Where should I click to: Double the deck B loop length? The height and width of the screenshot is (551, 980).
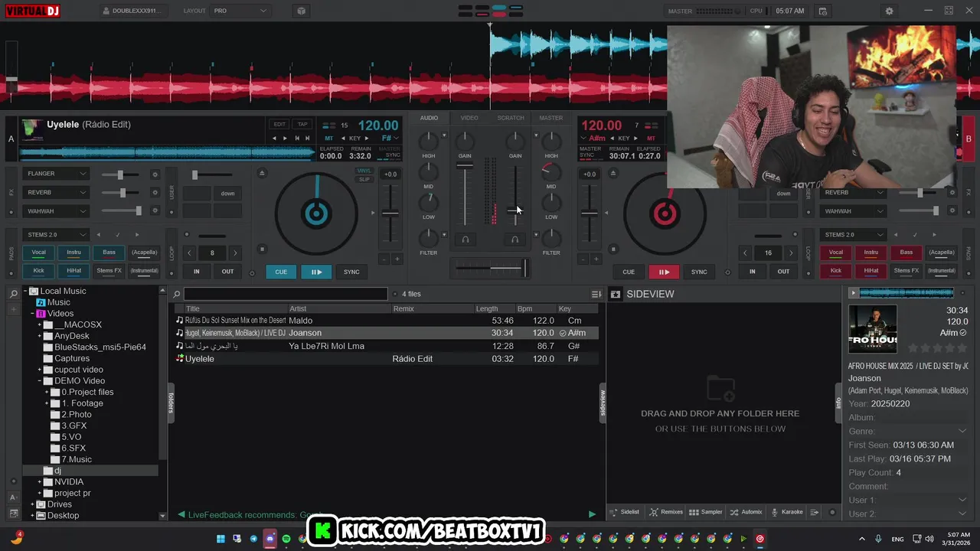pos(791,253)
